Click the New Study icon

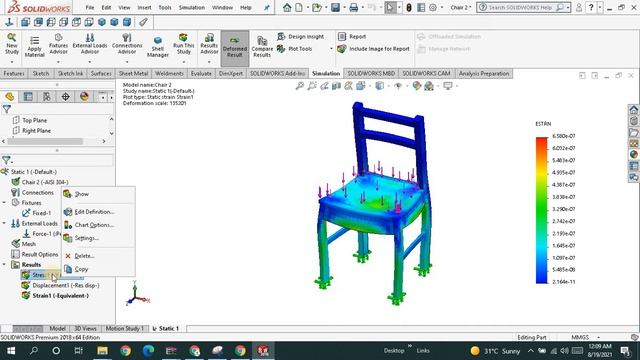pos(11,44)
